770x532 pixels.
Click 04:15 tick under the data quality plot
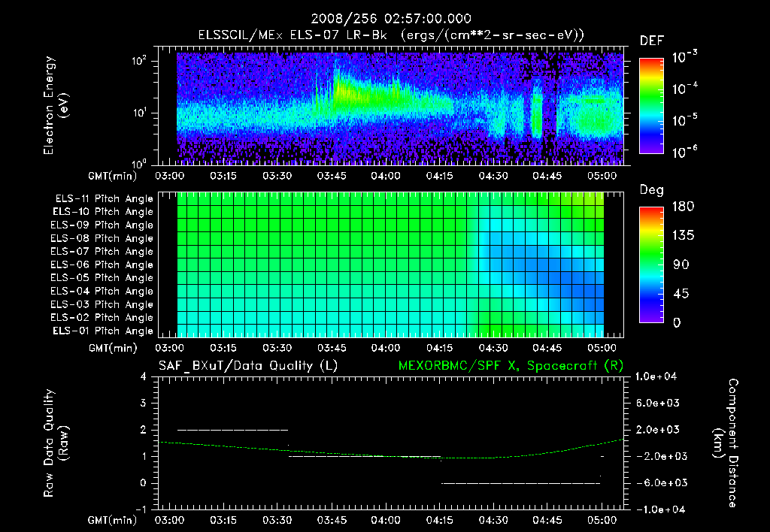click(x=439, y=520)
